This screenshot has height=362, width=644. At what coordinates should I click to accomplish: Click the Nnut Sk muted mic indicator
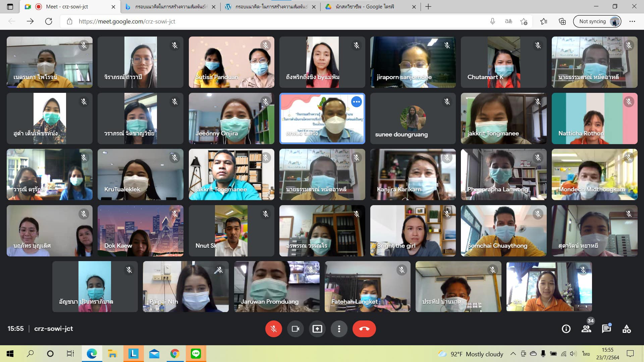266,214
